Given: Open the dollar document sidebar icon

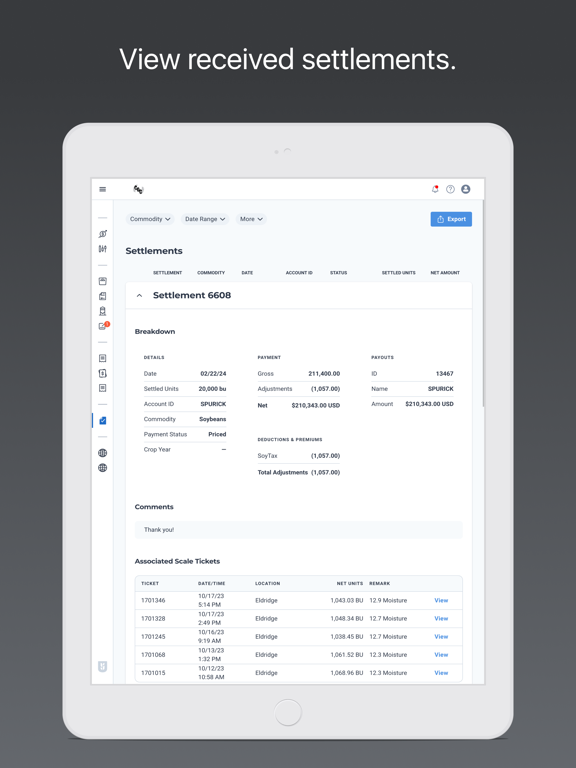Looking at the screenshot, I should pyautogui.click(x=102, y=373).
